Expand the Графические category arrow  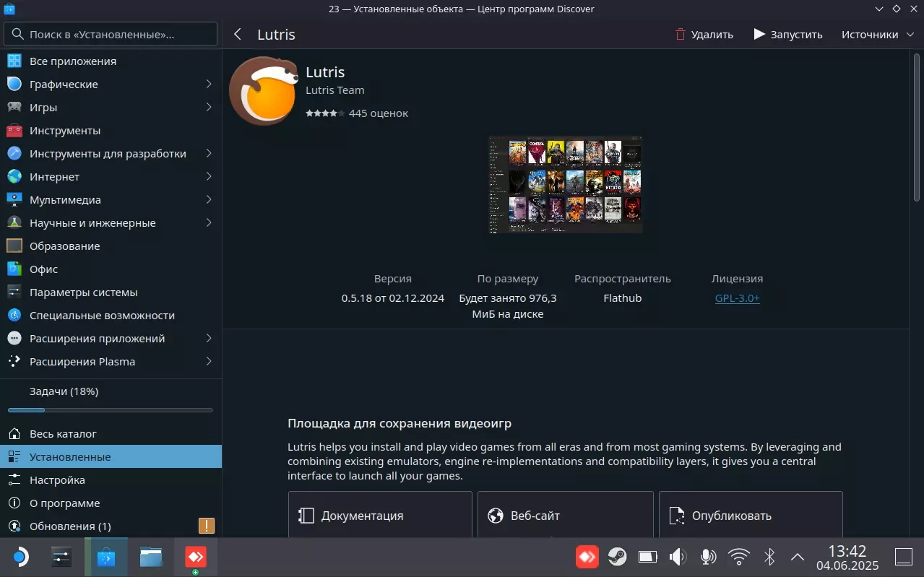pyautogui.click(x=208, y=84)
